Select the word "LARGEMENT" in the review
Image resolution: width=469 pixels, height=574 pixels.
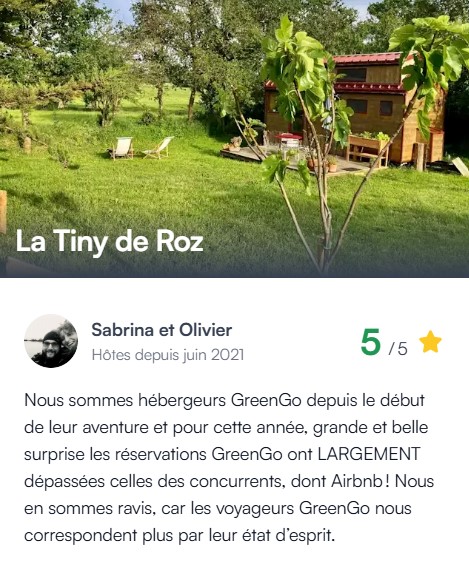pyautogui.click(x=369, y=454)
